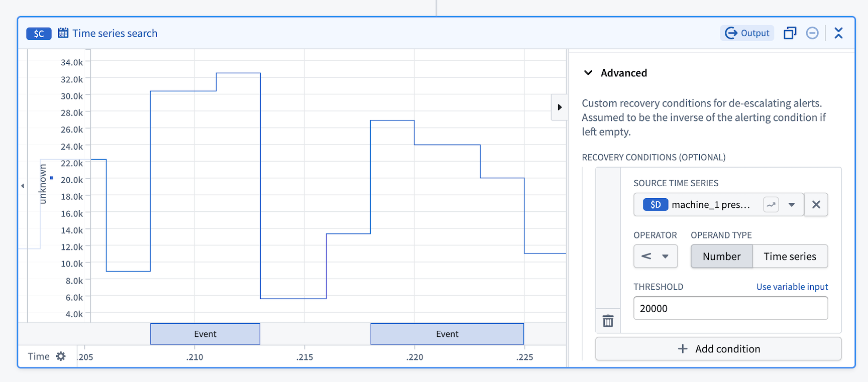Click the Time axis label
The image size is (868, 382).
tap(39, 356)
